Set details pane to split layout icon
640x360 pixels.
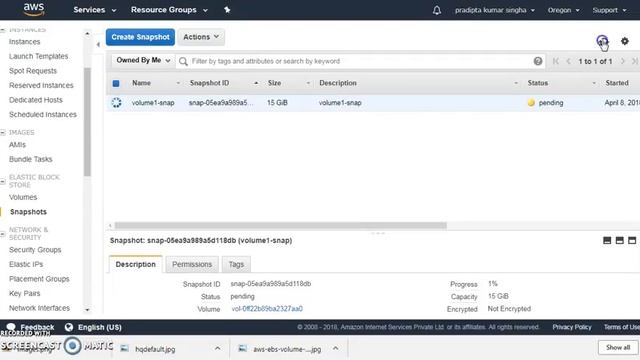(x=620, y=240)
